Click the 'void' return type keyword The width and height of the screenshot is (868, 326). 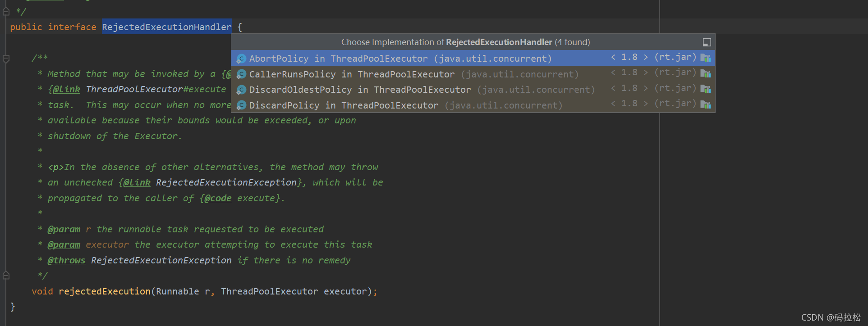[x=42, y=291]
